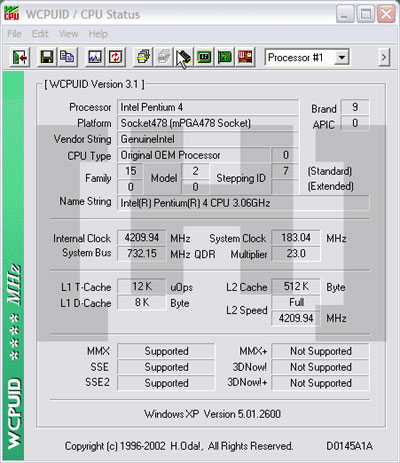Click 'Windows XP Version 5.01.2600' text

(212, 414)
